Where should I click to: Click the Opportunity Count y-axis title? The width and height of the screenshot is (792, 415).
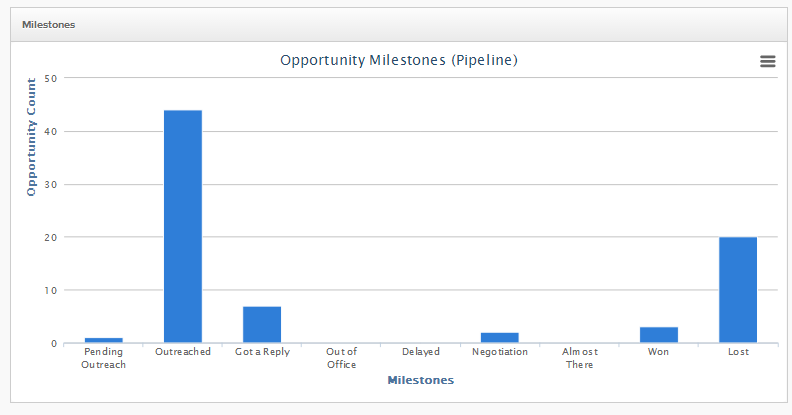click(31, 137)
